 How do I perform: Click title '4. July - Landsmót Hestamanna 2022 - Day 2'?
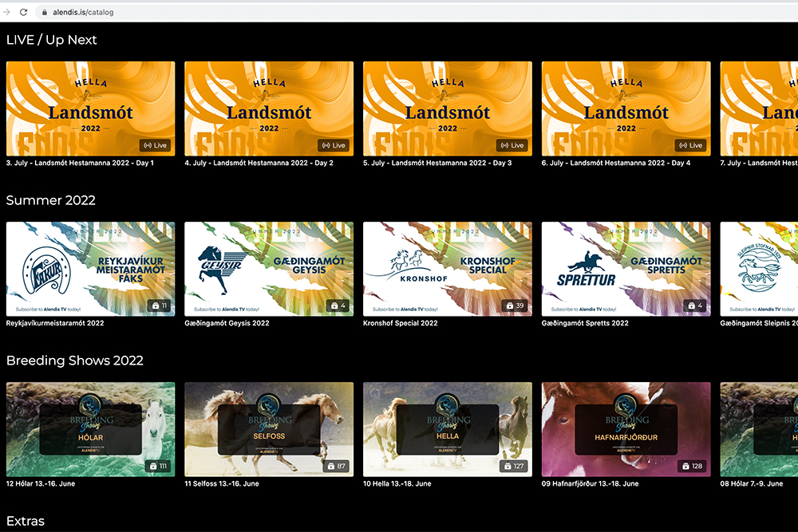click(259, 164)
